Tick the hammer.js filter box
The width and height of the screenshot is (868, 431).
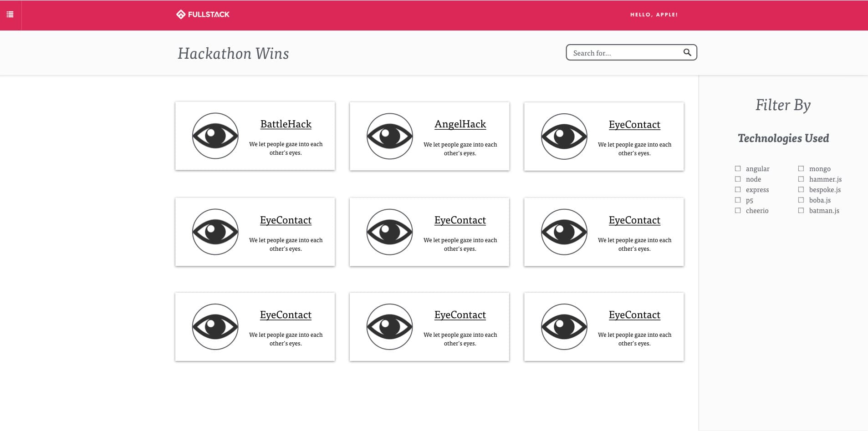coord(801,179)
